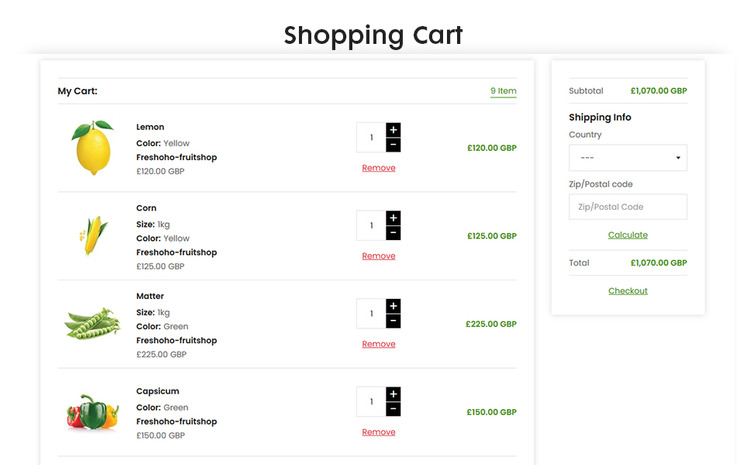Screen dimensions: 748x465
Task: Remove Matter from the cart
Action: pyautogui.click(x=378, y=344)
